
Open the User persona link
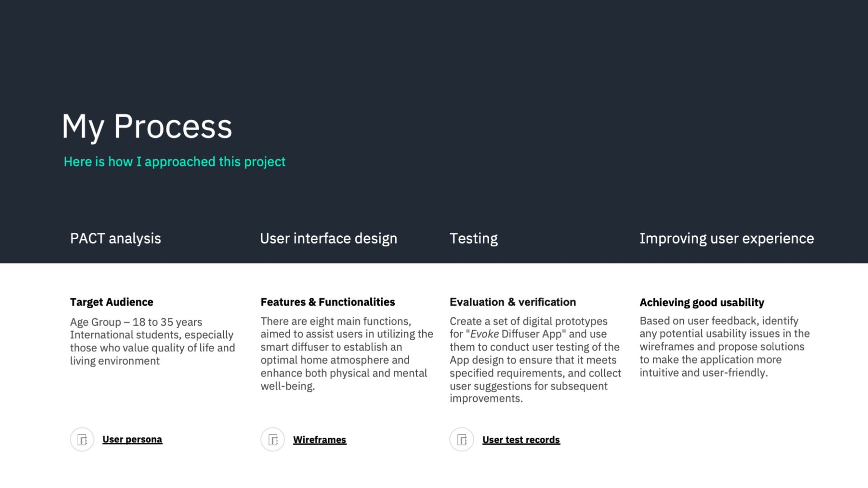[132, 439]
